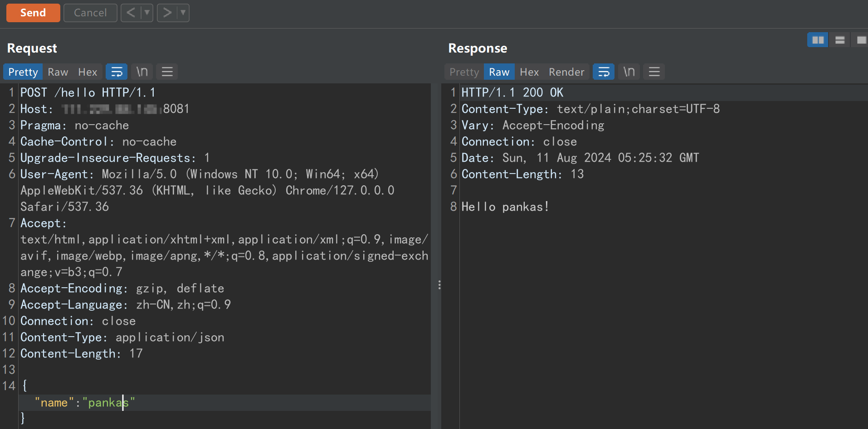Show \n characters in the Response panel
This screenshot has height=429, width=868.
click(x=629, y=71)
